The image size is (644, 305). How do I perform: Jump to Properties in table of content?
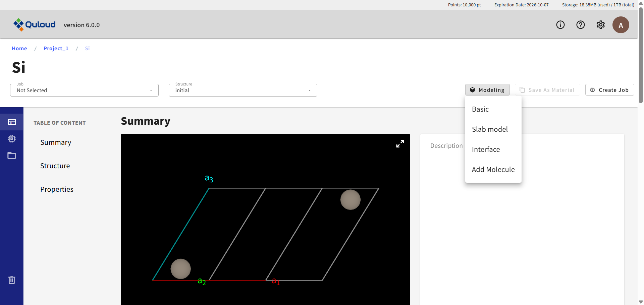click(x=57, y=189)
